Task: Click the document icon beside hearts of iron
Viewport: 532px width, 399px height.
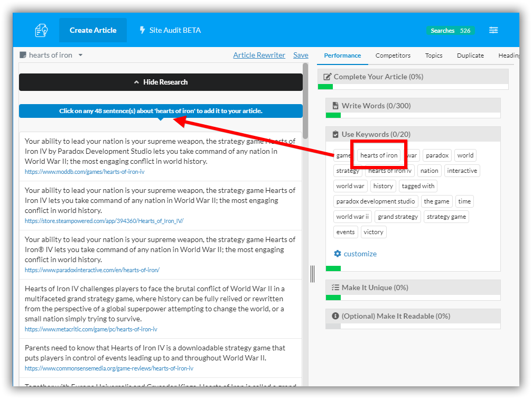Action: point(23,55)
